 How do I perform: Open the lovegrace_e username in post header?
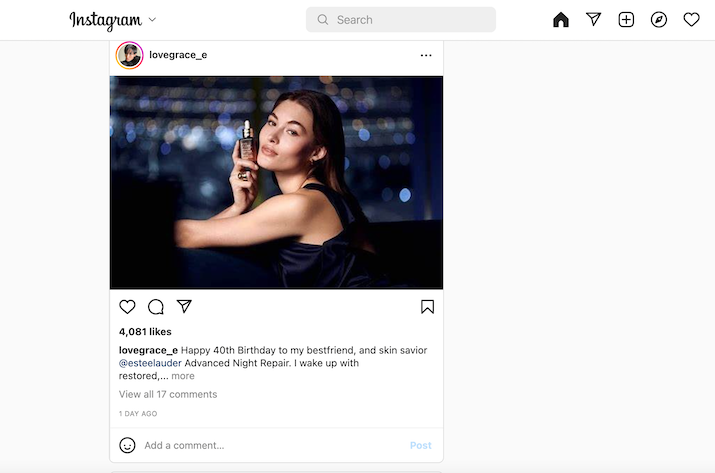(x=178, y=55)
